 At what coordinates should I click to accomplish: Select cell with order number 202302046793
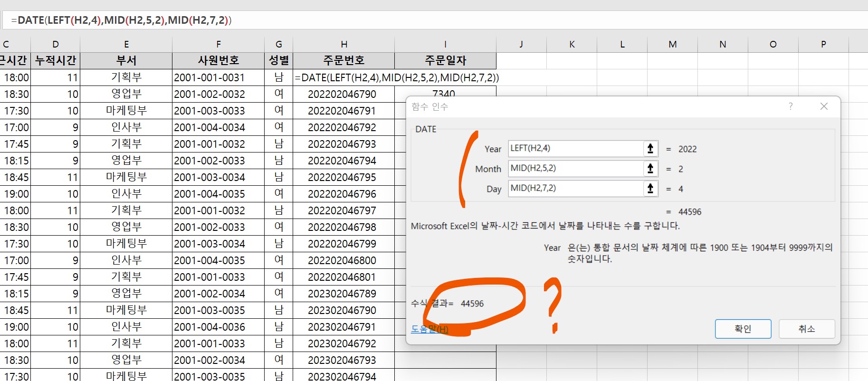tap(344, 360)
